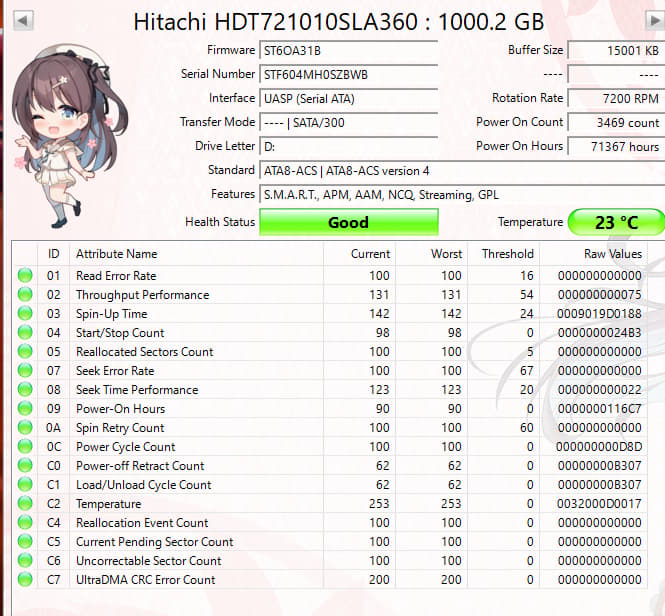Click raw value 0000000024B3

(599, 333)
